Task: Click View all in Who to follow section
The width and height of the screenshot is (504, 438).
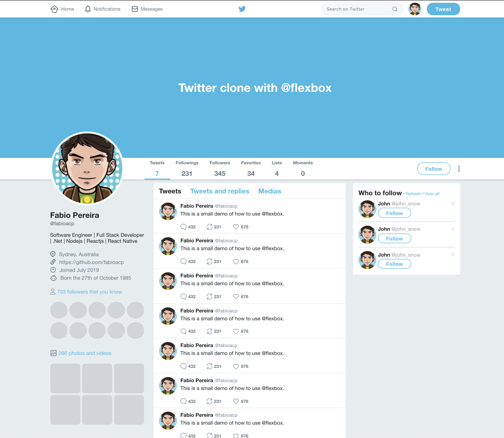Action: coord(432,194)
